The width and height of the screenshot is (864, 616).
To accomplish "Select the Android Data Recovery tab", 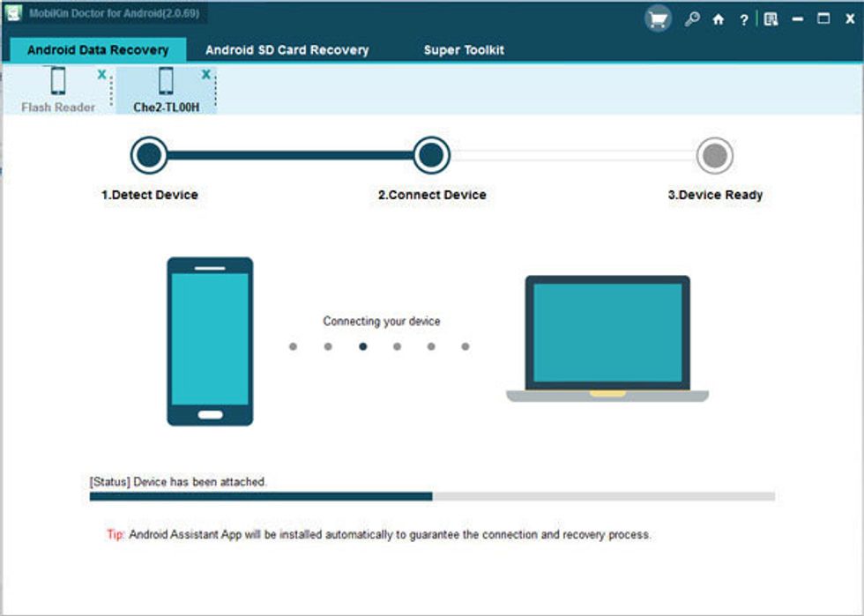I will tap(99, 50).
